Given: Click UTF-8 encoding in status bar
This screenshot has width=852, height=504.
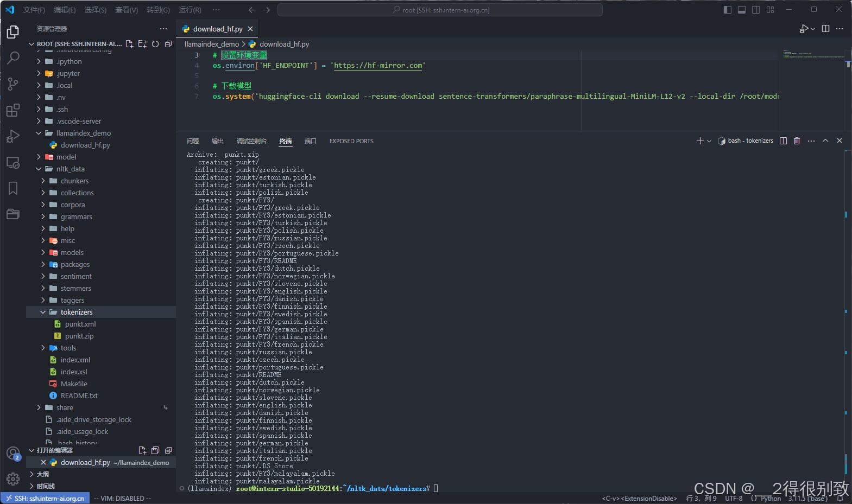Looking at the screenshot, I should click(x=734, y=498).
